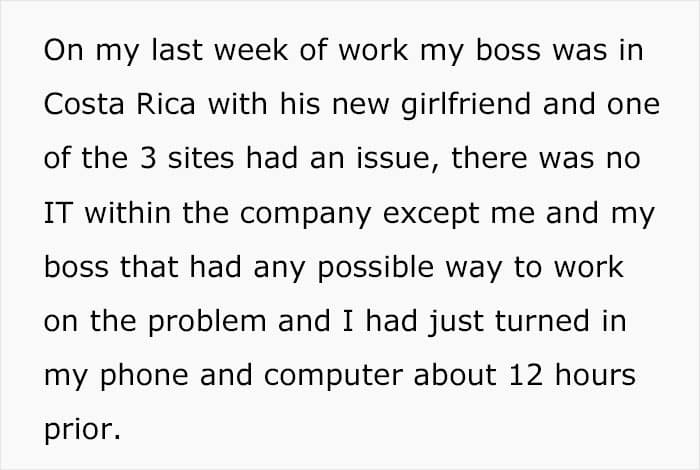This screenshot has height=470, width=700.
Task: Click the word 'phone' in the seventh line
Action: pos(144,376)
